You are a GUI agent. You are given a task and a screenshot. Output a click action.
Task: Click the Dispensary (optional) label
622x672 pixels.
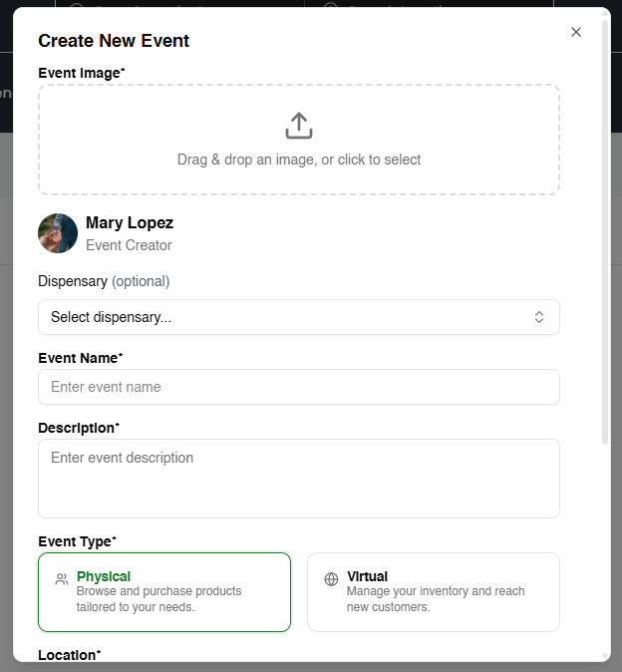click(x=104, y=281)
